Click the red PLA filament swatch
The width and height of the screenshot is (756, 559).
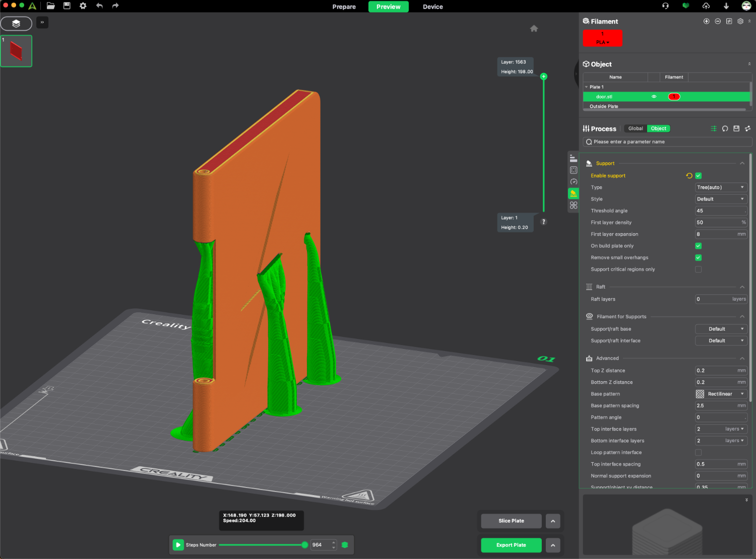tap(603, 38)
